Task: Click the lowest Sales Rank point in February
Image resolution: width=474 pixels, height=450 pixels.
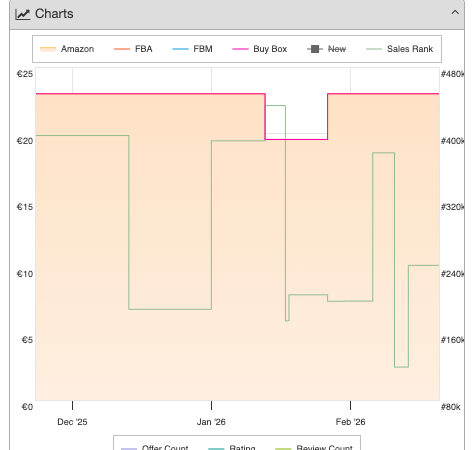Action: (x=401, y=367)
